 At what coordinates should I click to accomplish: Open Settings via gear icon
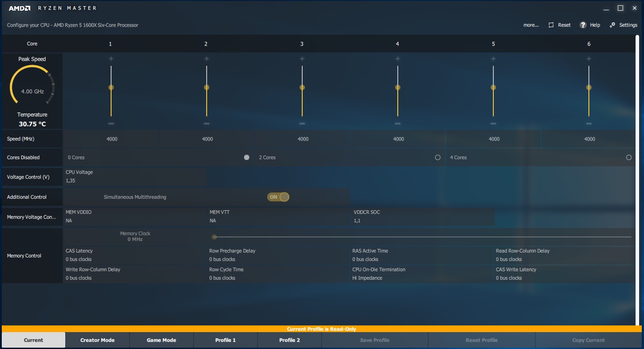pyautogui.click(x=612, y=25)
